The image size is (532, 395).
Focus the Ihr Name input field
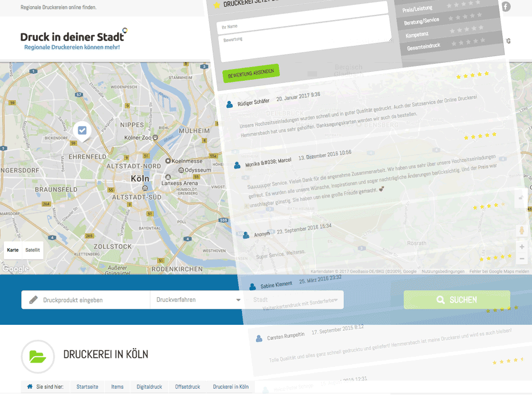[303, 17]
